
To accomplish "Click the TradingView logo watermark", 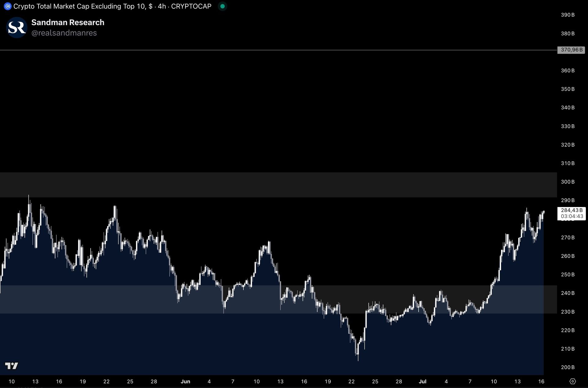I will (x=12, y=366).
